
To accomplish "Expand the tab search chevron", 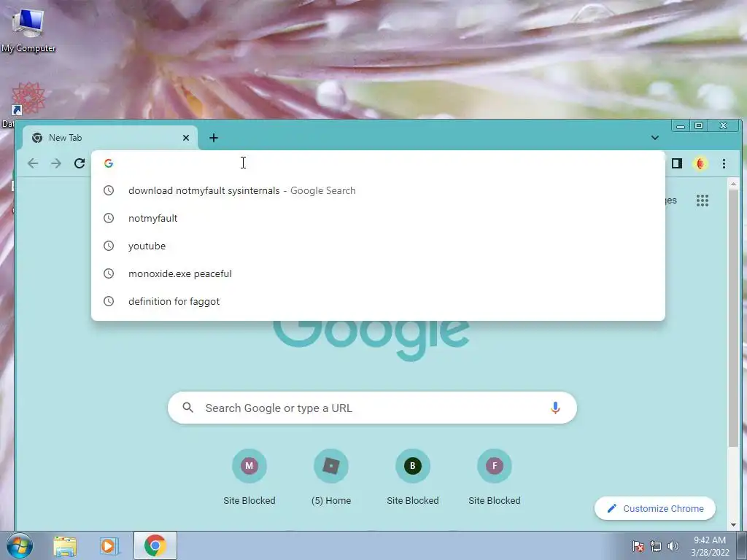I will [654, 138].
